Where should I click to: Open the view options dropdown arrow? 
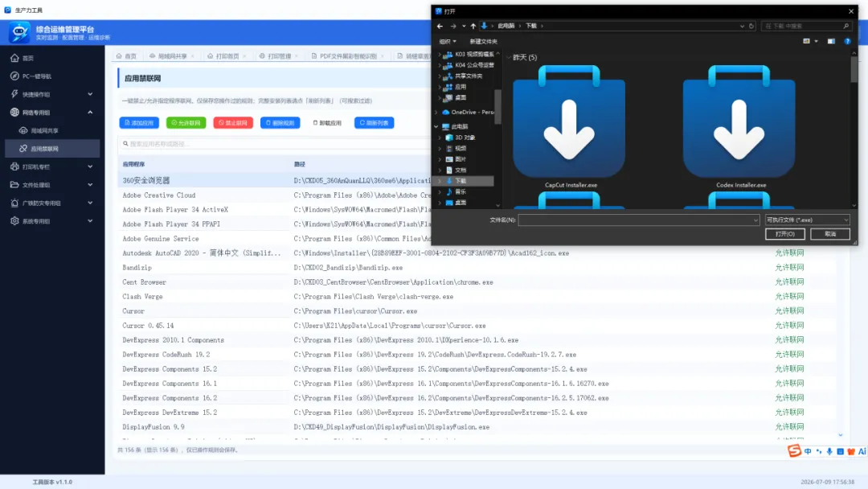(x=816, y=42)
